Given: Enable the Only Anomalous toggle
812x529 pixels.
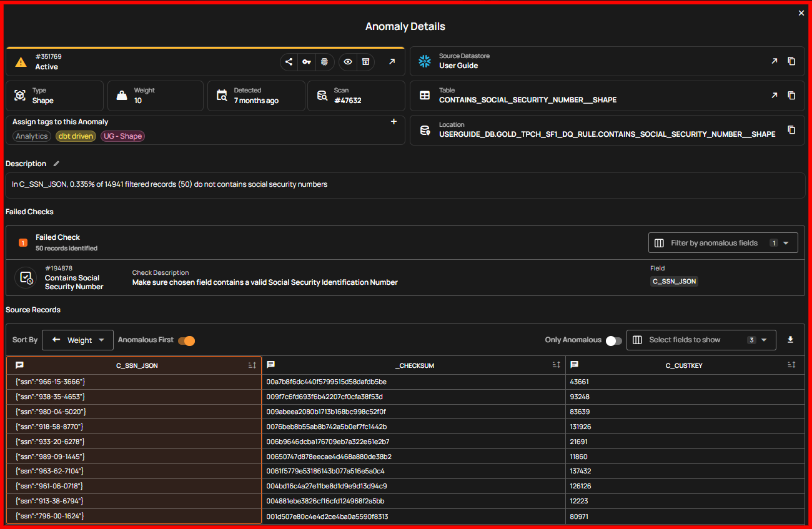Looking at the screenshot, I should click(x=613, y=340).
